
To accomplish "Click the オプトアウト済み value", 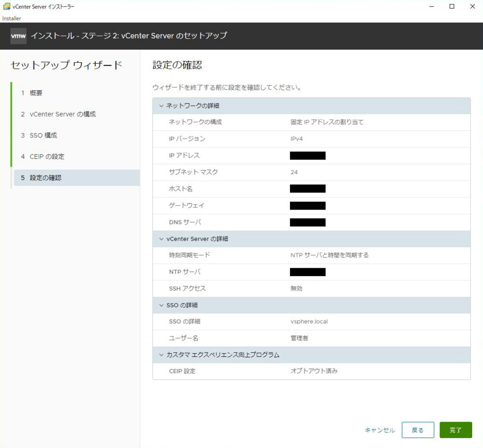I will pos(314,371).
